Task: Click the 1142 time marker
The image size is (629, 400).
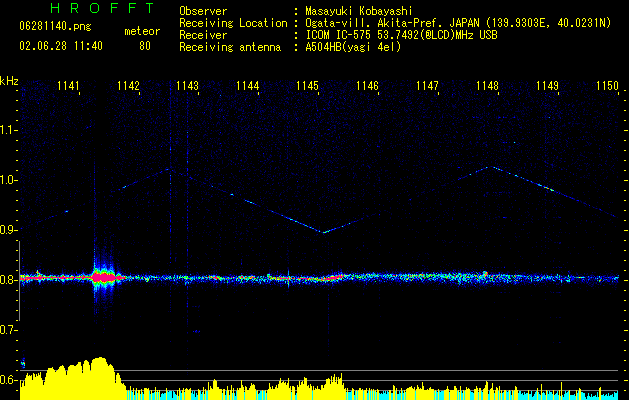Action: (128, 85)
